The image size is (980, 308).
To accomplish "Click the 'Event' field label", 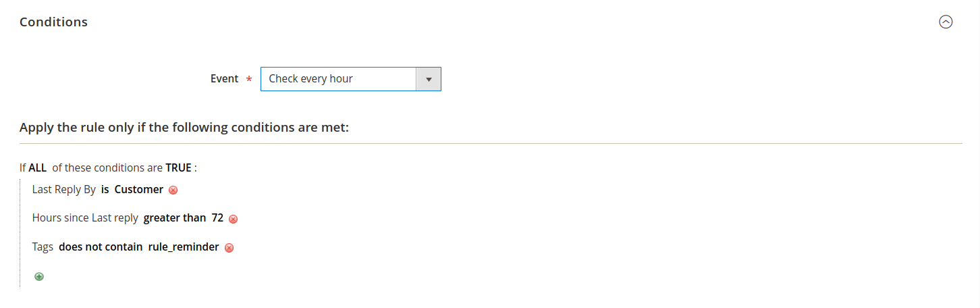I will pyautogui.click(x=224, y=79).
